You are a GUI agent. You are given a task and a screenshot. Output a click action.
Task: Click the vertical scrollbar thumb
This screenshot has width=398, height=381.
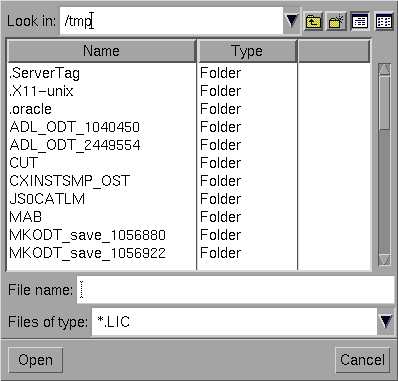384,103
